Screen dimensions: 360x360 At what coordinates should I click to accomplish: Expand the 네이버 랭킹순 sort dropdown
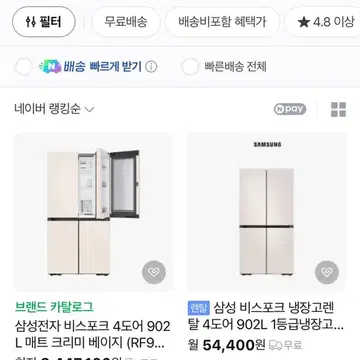click(x=54, y=109)
